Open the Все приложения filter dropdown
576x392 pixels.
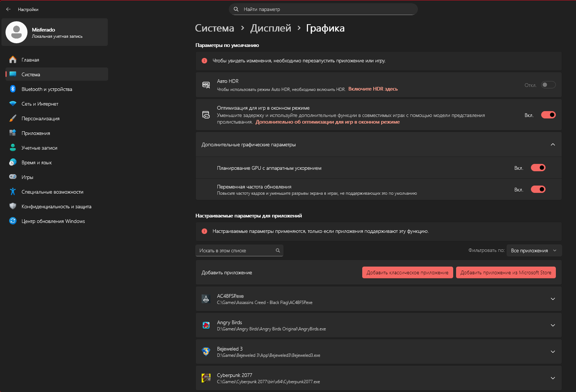click(534, 250)
